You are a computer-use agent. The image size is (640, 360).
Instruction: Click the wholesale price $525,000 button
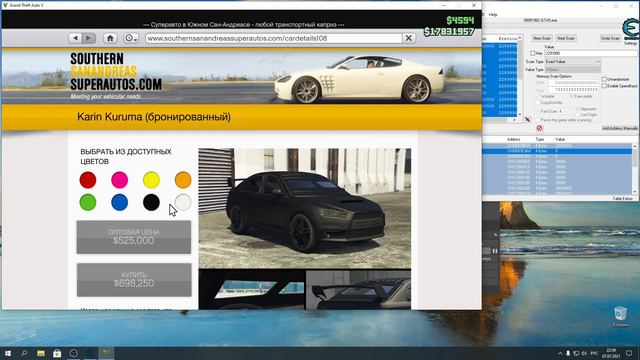(x=134, y=237)
